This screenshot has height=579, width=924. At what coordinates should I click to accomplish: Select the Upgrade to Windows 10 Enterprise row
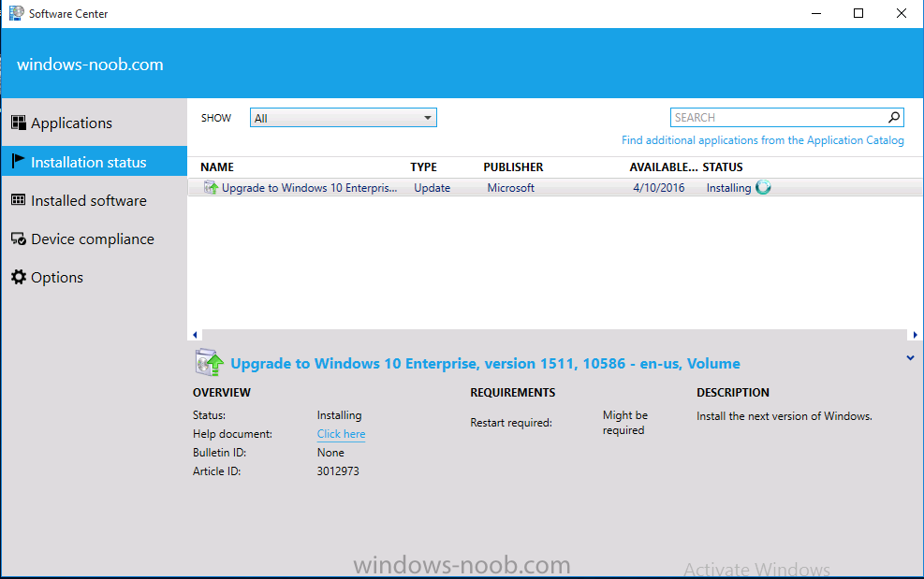(x=555, y=188)
